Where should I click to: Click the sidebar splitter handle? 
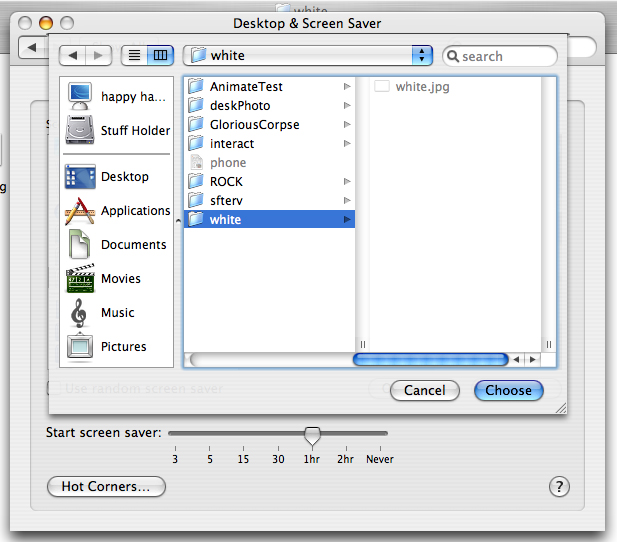pyautogui.click(x=178, y=221)
